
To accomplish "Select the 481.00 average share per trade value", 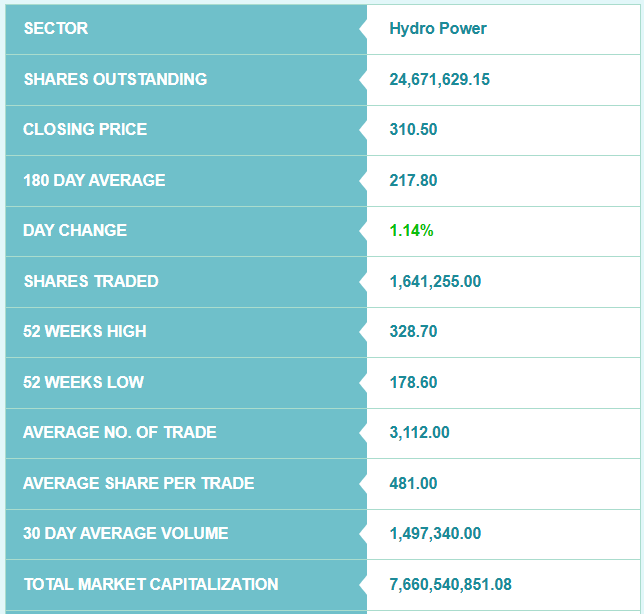I will tap(413, 484).
